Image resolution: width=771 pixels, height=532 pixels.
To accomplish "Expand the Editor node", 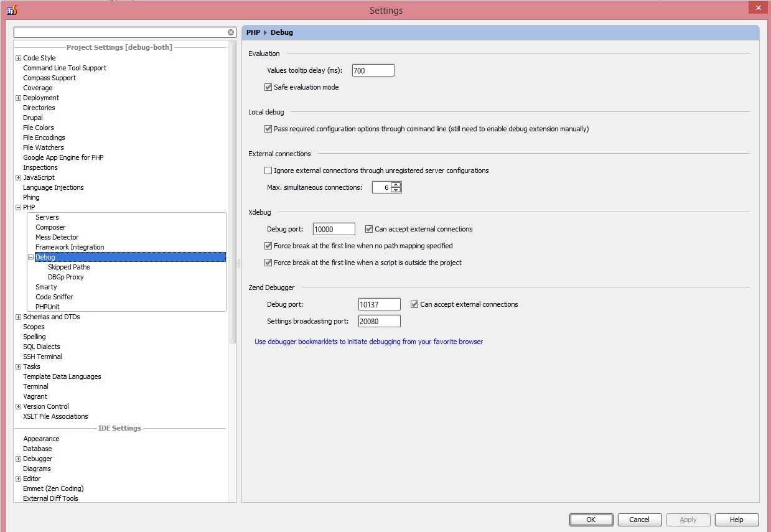I will pyautogui.click(x=18, y=478).
